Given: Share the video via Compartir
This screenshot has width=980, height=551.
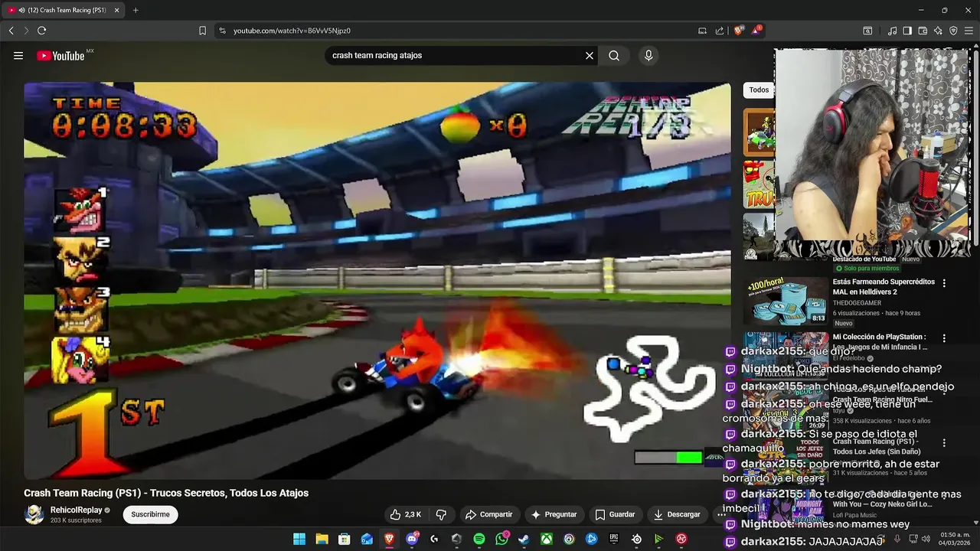Looking at the screenshot, I should tap(489, 514).
